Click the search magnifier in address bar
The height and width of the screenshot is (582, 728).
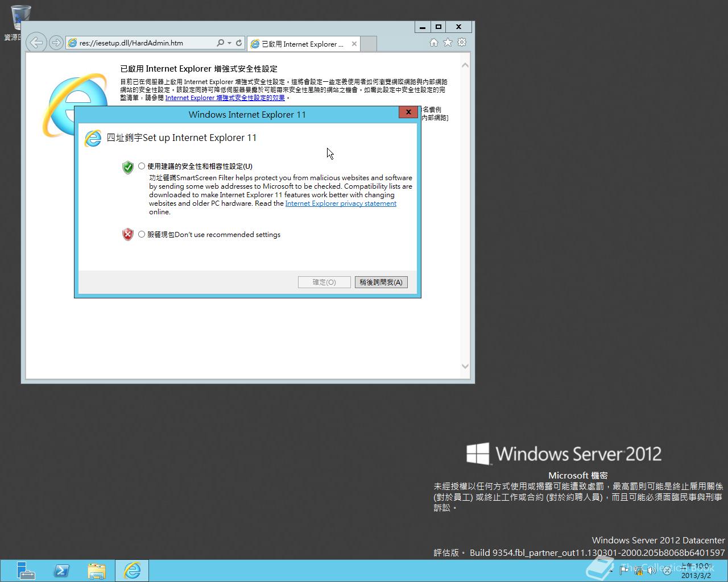pos(220,43)
